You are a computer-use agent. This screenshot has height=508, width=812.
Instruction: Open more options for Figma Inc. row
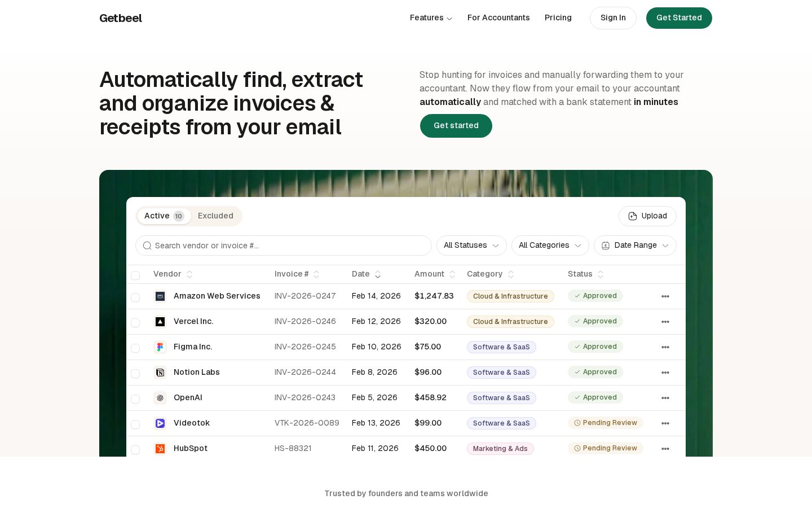pos(665,347)
